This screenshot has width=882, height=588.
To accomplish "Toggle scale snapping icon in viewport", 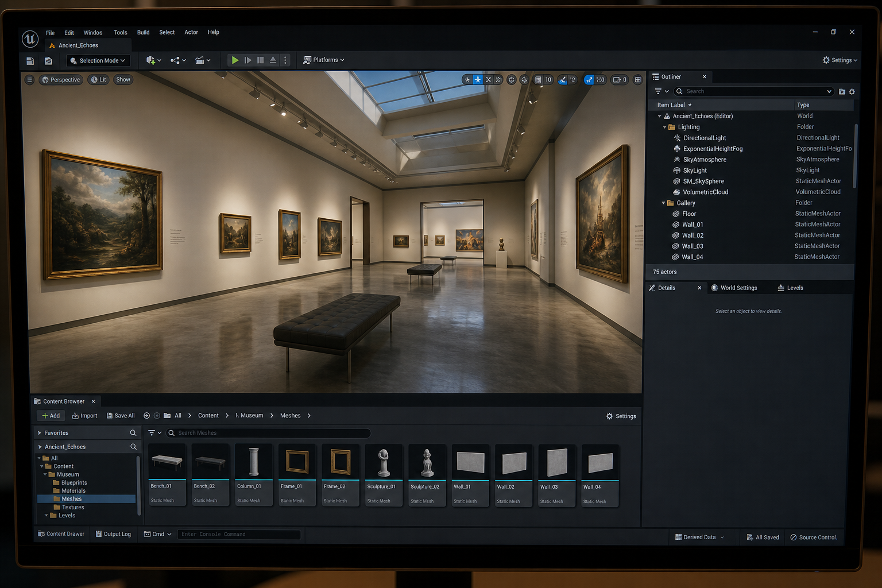I will [x=589, y=80].
